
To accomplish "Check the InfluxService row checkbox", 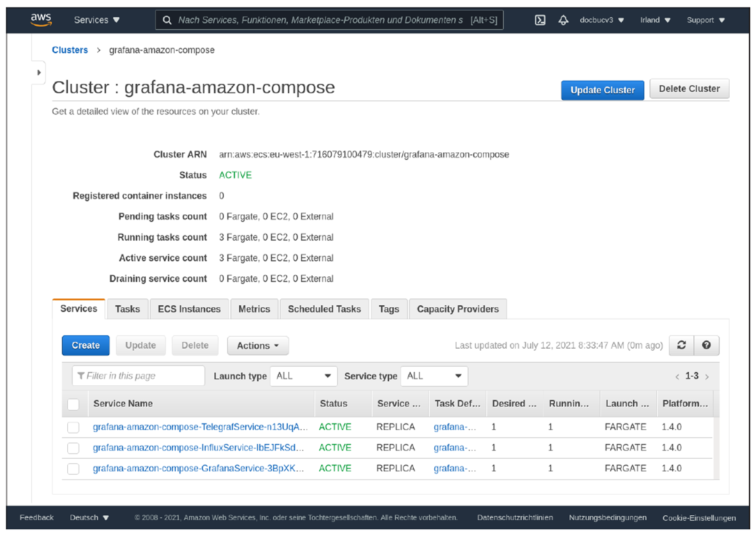I will [x=74, y=448].
